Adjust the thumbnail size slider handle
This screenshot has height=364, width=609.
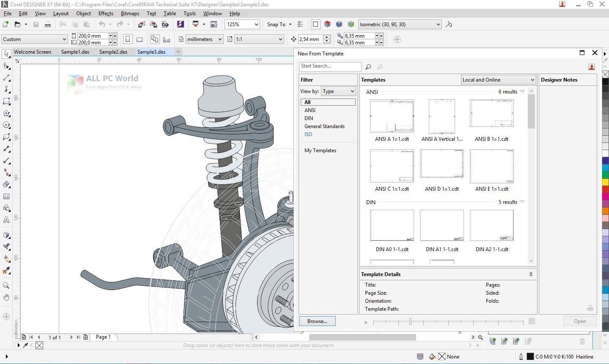(x=410, y=322)
